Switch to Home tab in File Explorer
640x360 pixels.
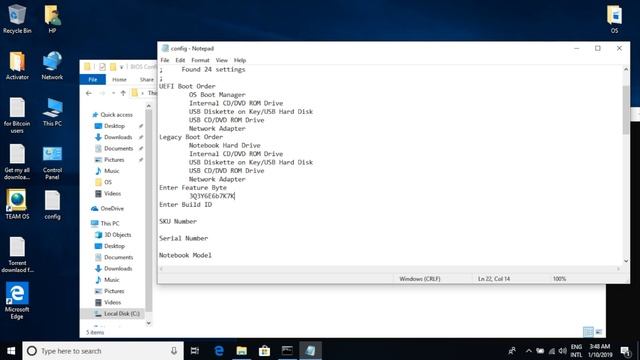tap(119, 79)
